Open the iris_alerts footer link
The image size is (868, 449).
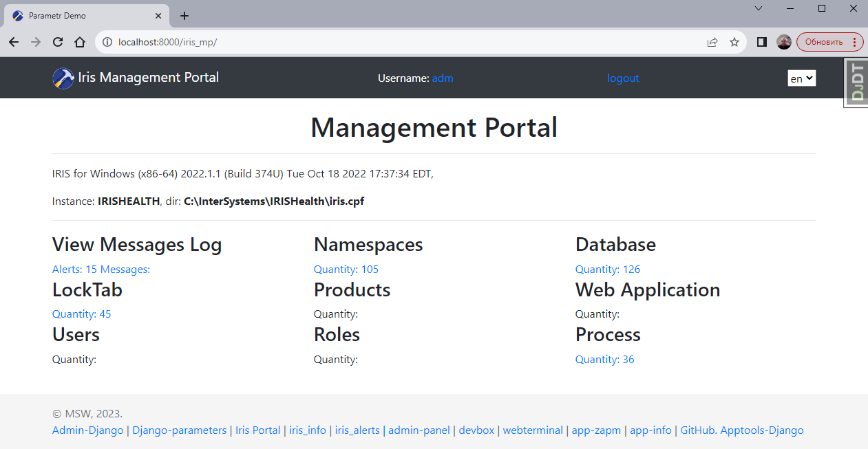pyautogui.click(x=357, y=430)
